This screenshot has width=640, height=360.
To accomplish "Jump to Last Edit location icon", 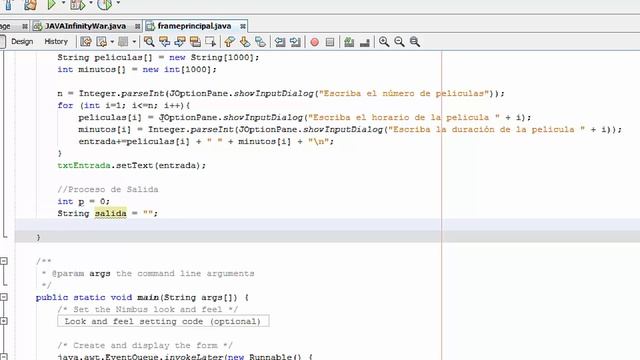I will pos(86,42).
